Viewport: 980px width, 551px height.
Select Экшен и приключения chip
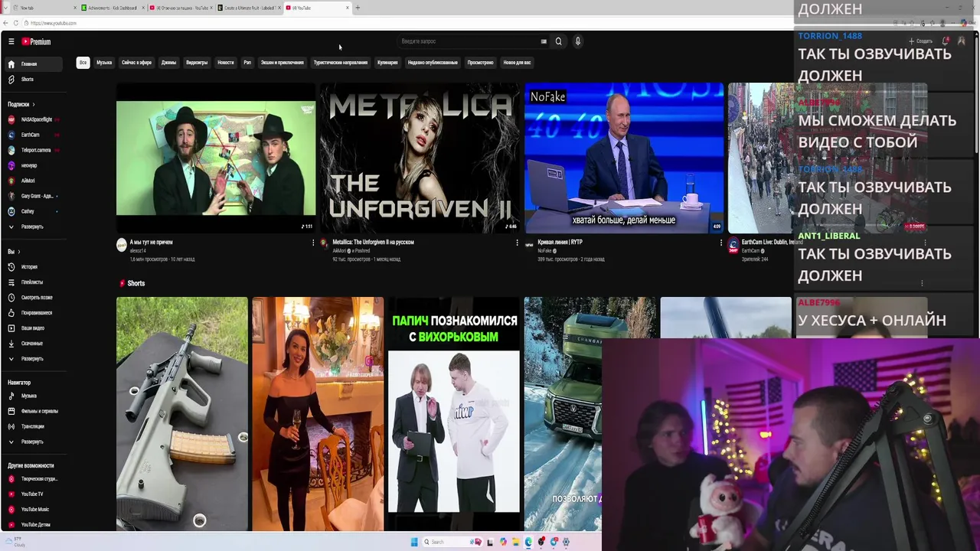point(283,63)
